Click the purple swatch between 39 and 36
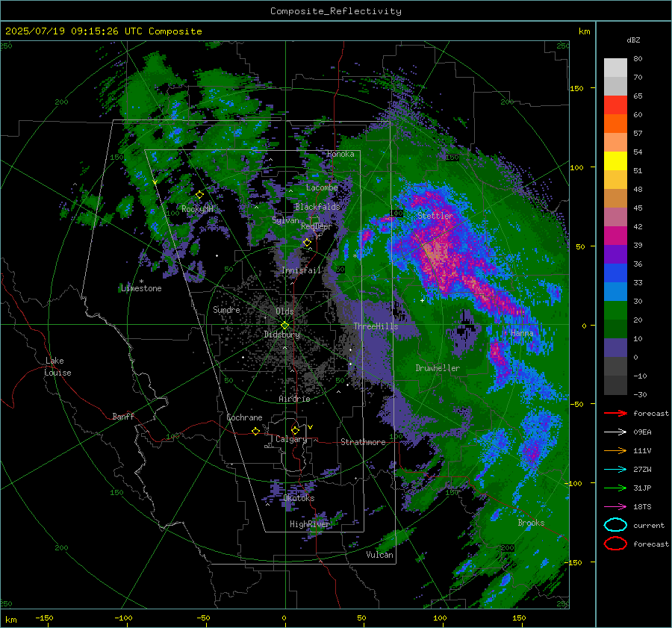Screen dimensions: 672x628 click(x=615, y=255)
